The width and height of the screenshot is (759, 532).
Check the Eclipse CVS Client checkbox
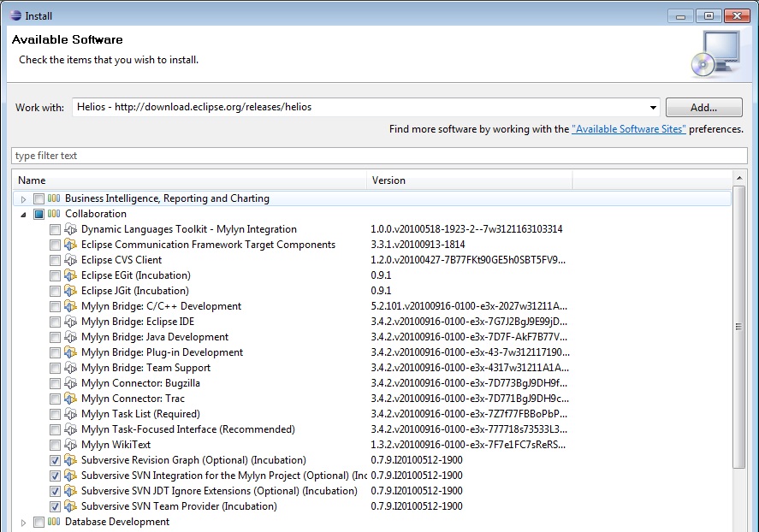tap(55, 261)
